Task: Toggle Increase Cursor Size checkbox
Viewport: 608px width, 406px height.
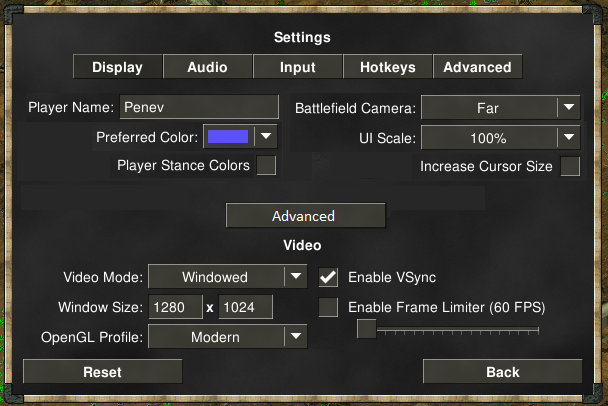Action: pos(570,166)
